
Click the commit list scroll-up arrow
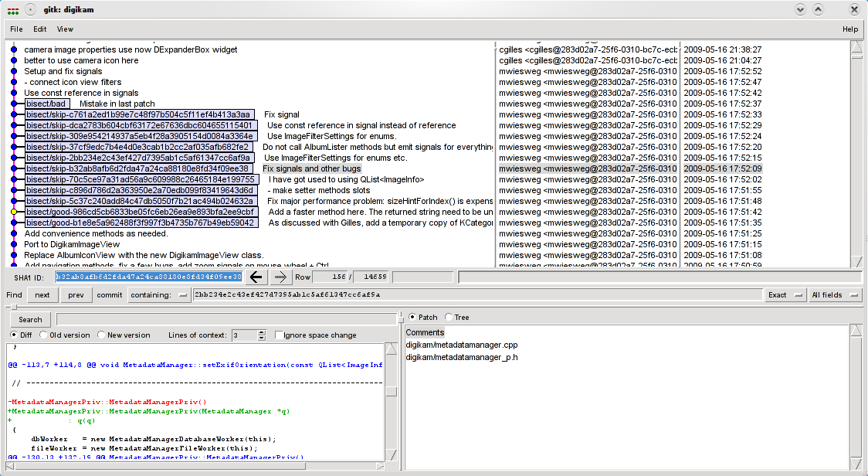(856, 46)
